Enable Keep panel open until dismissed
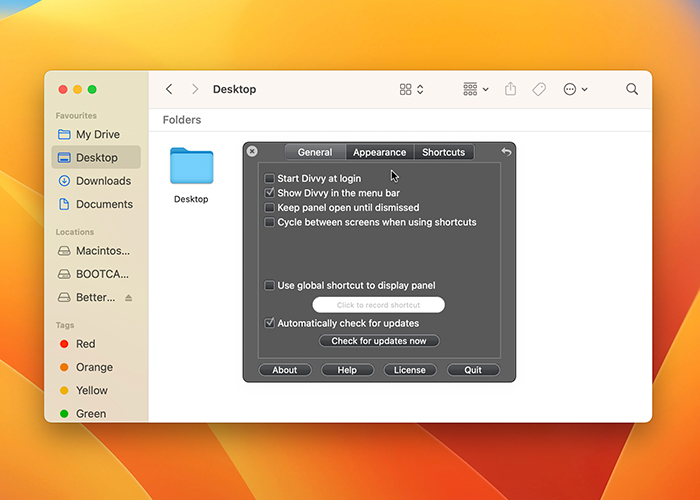This screenshot has width=700, height=500. point(269,208)
